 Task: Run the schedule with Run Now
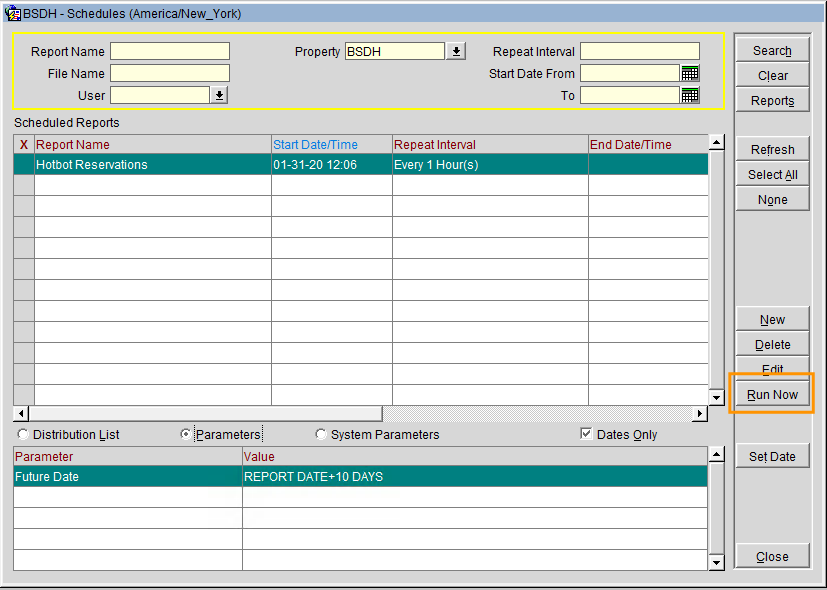point(772,394)
